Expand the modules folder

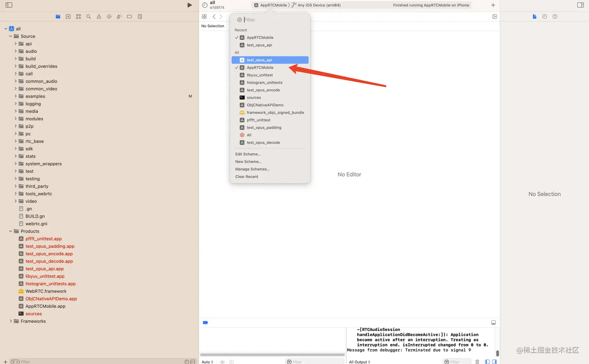[16, 119]
